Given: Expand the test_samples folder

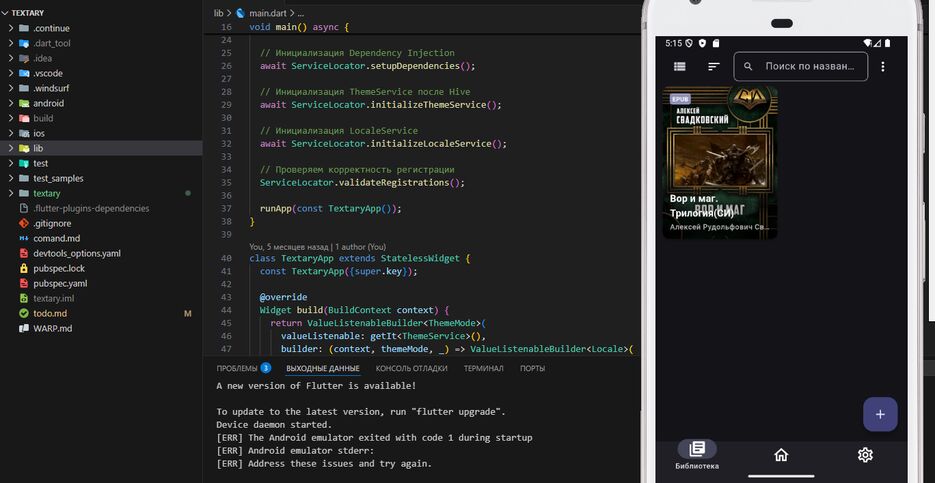Looking at the screenshot, I should (57, 178).
